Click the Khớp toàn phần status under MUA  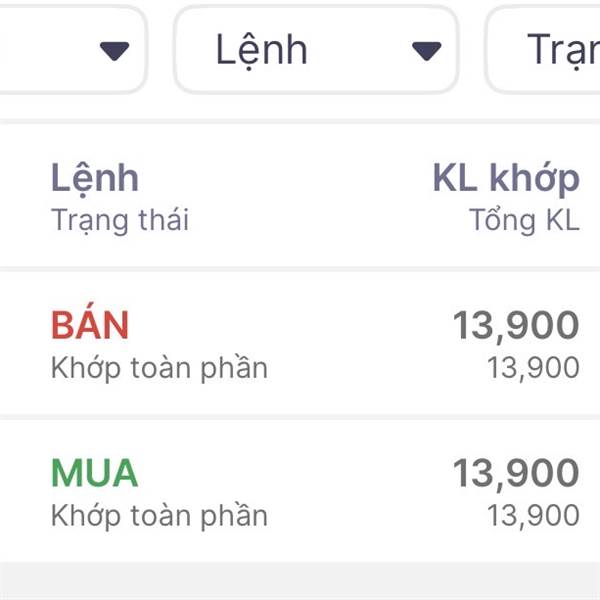tap(159, 516)
